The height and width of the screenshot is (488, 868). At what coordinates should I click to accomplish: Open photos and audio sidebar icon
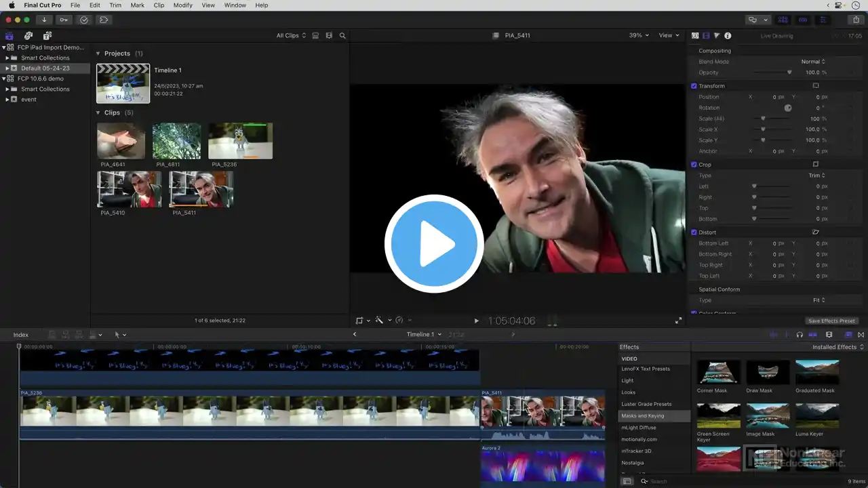(28, 35)
